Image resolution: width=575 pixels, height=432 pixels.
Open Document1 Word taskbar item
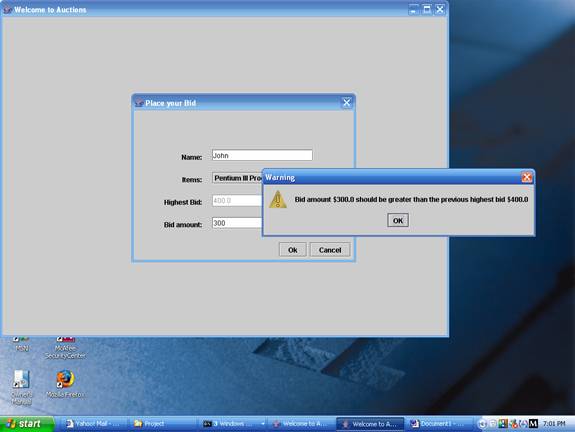[x=437, y=424]
